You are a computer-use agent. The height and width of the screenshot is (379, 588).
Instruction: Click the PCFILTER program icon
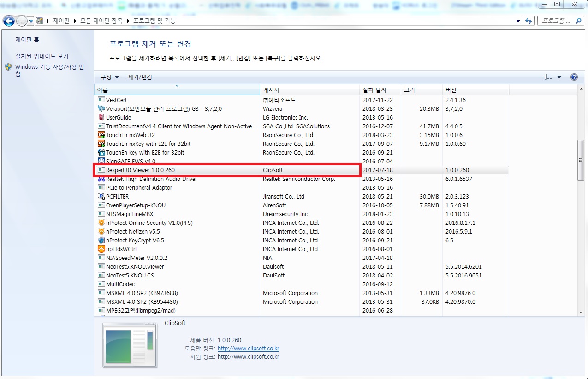101,196
